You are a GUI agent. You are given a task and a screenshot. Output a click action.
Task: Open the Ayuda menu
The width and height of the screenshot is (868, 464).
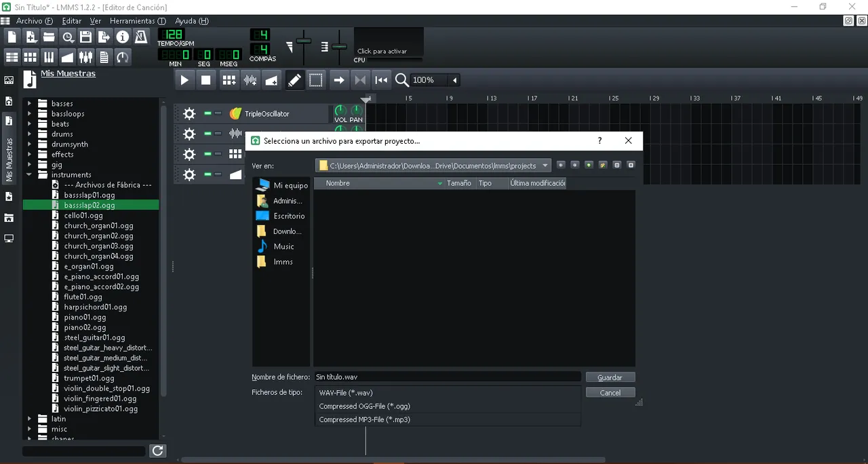192,21
